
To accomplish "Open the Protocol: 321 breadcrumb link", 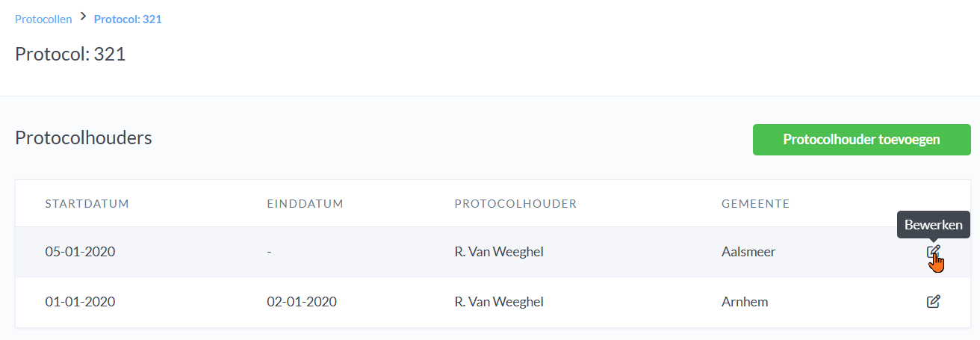I will click(x=128, y=19).
